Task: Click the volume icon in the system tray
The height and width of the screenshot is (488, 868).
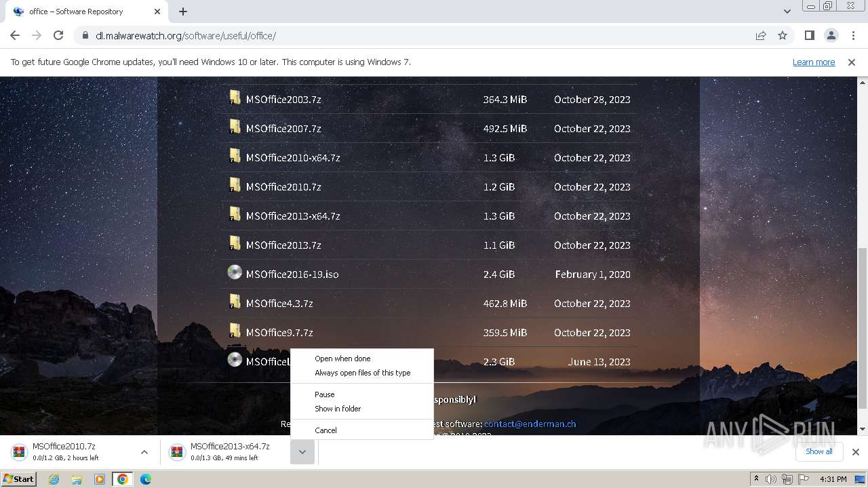Action: click(771, 479)
